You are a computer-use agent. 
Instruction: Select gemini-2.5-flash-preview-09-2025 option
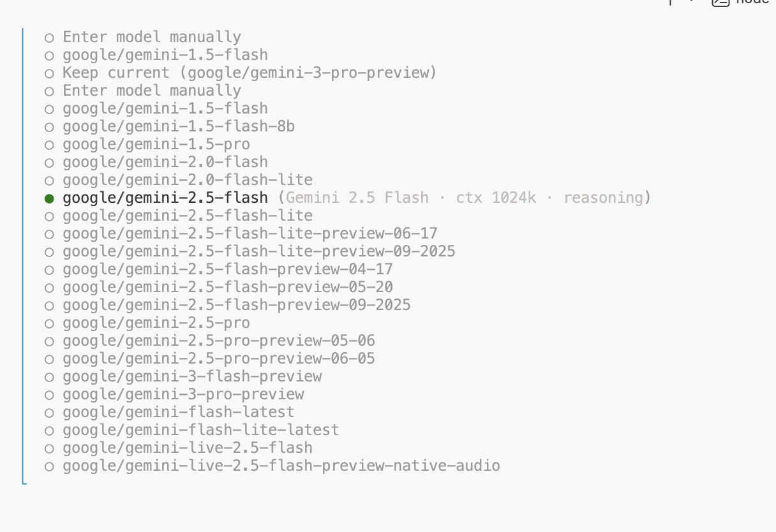(236, 305)
